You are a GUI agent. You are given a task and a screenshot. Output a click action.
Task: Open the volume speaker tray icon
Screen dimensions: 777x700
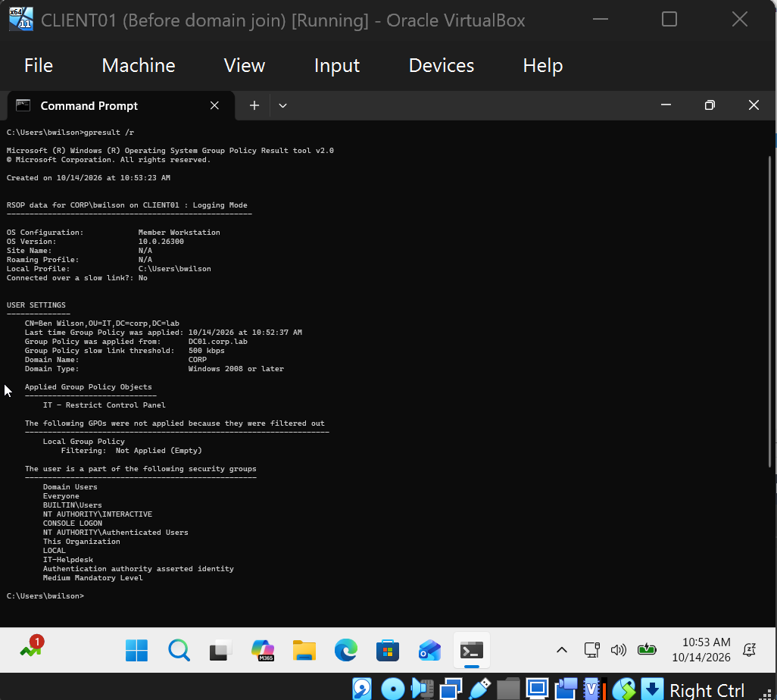[x=619, y=650]
